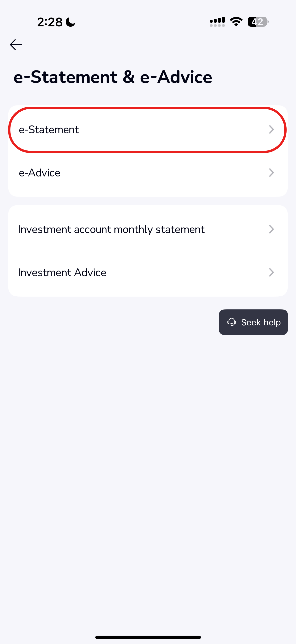Open Investment account monthly statement

112,229
